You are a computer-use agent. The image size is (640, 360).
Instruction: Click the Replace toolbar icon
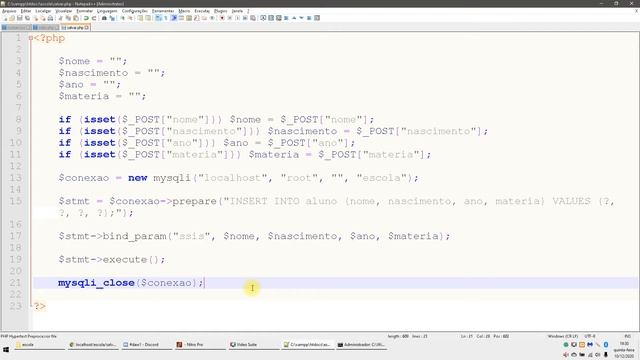pos(112,18)
